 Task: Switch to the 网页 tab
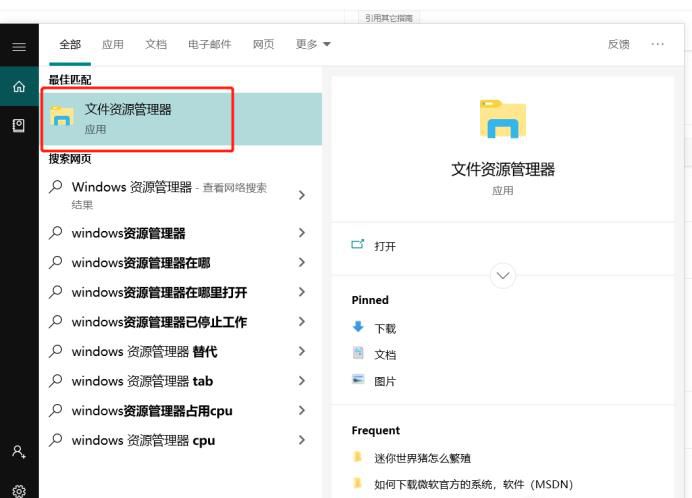coord(263,45)
